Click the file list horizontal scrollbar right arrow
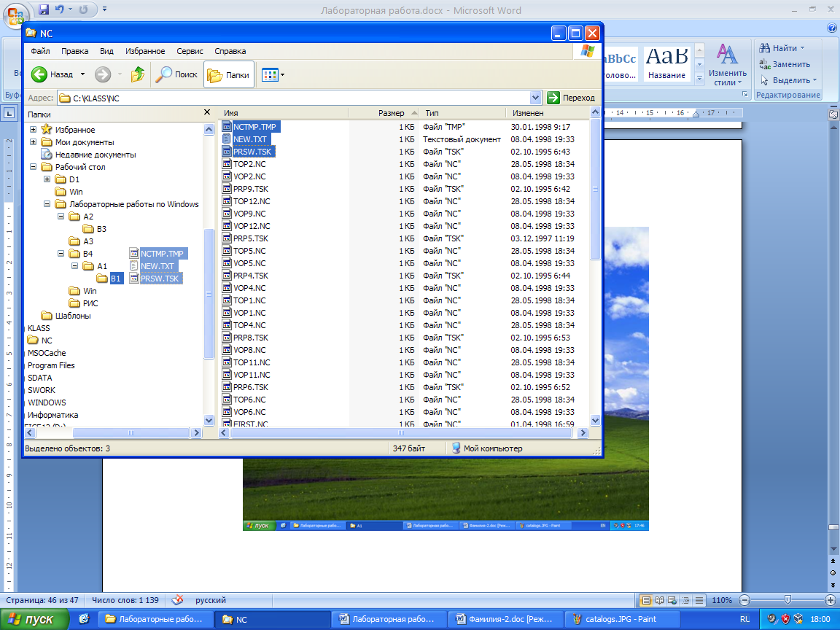This screenshot has width=840, height=630. [x=583, y=433]
